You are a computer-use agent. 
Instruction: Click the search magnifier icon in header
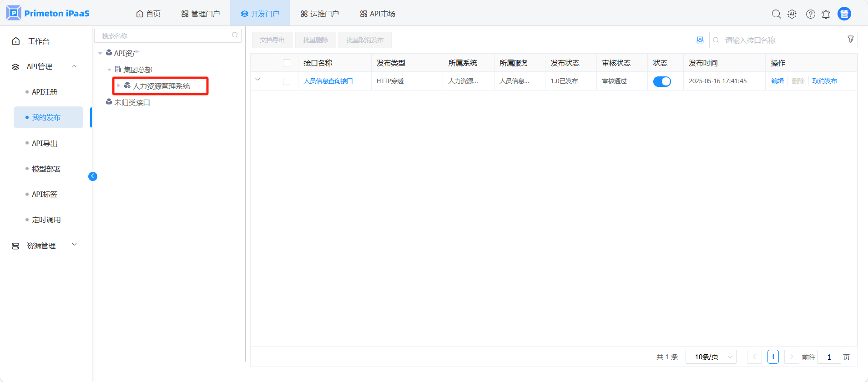(776, 14)
